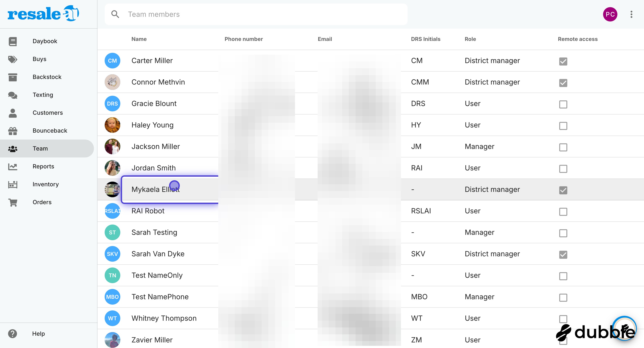
Task: Click Jackson Miller's photo avatar
Action: tap(112, 146)
